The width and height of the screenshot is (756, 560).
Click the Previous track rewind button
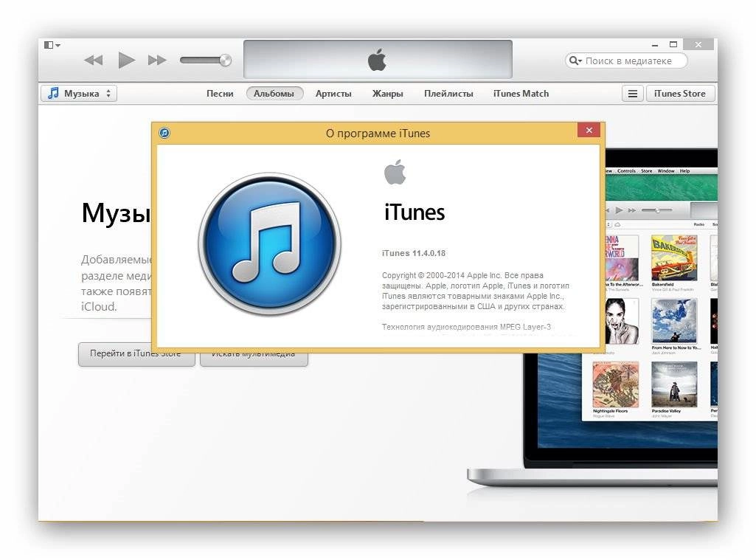(x=93, y=61)
